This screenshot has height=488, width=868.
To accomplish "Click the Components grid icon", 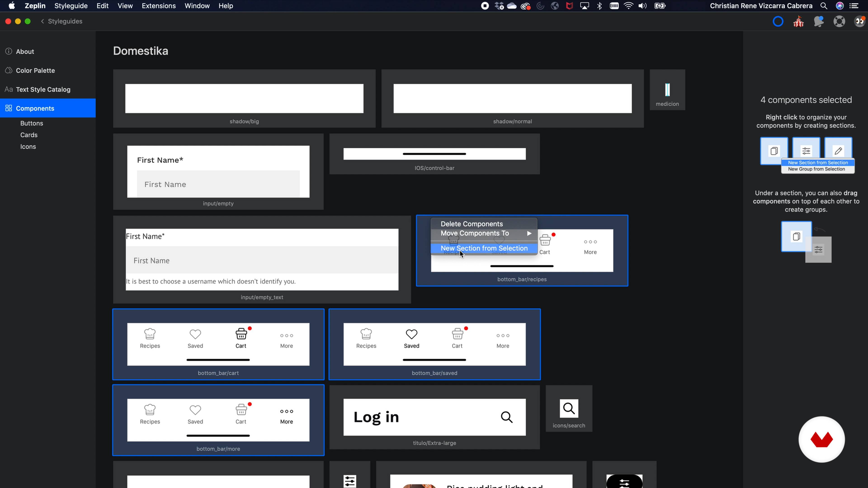I will (x=9, y=108).
